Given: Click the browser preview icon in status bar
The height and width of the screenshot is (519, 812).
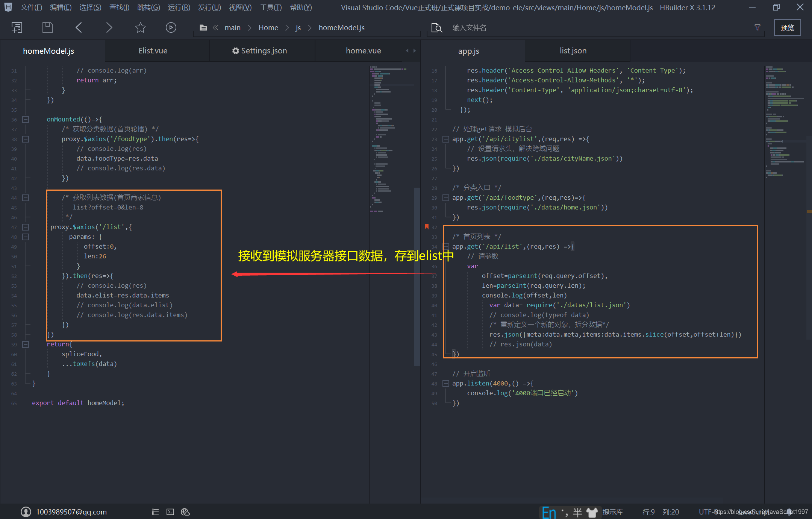Looking at the screenshot, I should coord(185,512).
